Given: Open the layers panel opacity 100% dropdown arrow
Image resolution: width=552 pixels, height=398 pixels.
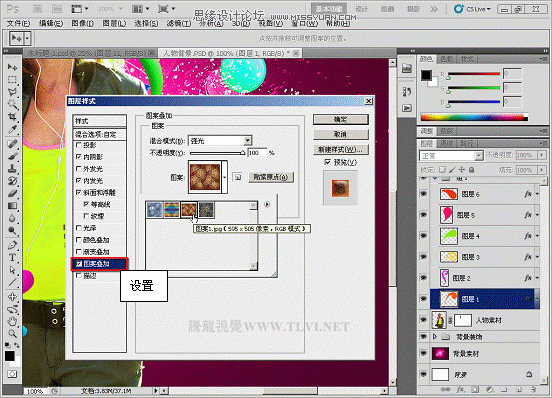Looking at the screenshot, I should click(542, 155).
